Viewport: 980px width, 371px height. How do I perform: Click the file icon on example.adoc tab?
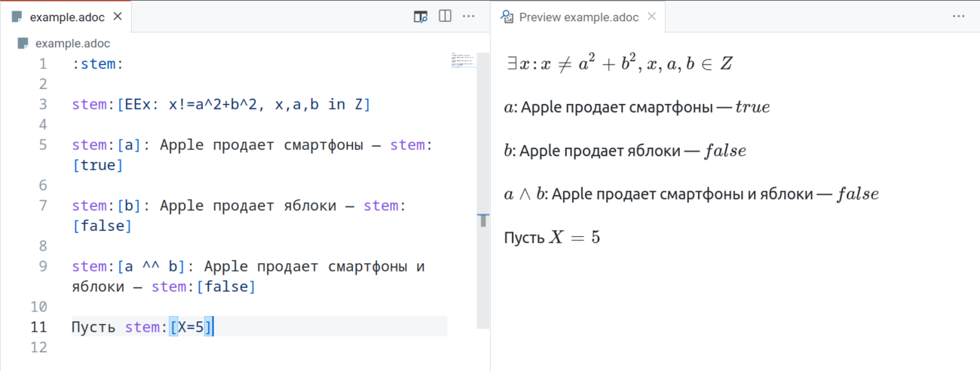tap(17, 17)
